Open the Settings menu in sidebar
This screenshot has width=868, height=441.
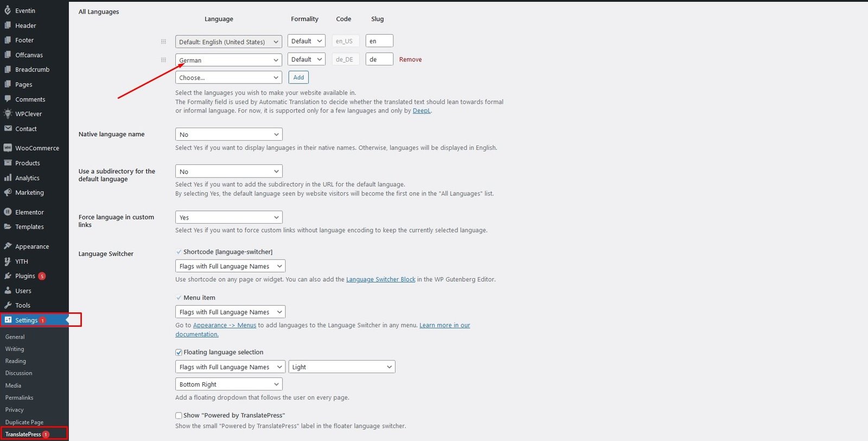(x=35, y=320)
